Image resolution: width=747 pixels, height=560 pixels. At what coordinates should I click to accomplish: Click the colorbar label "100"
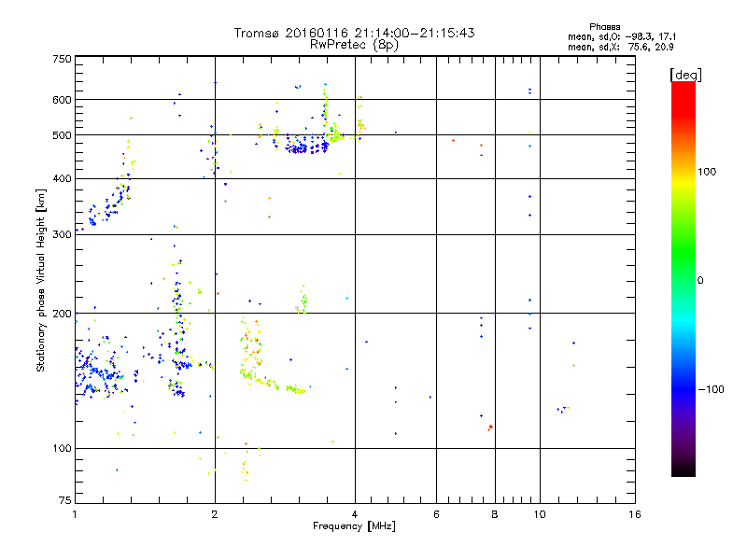click(x=707, y=172)
